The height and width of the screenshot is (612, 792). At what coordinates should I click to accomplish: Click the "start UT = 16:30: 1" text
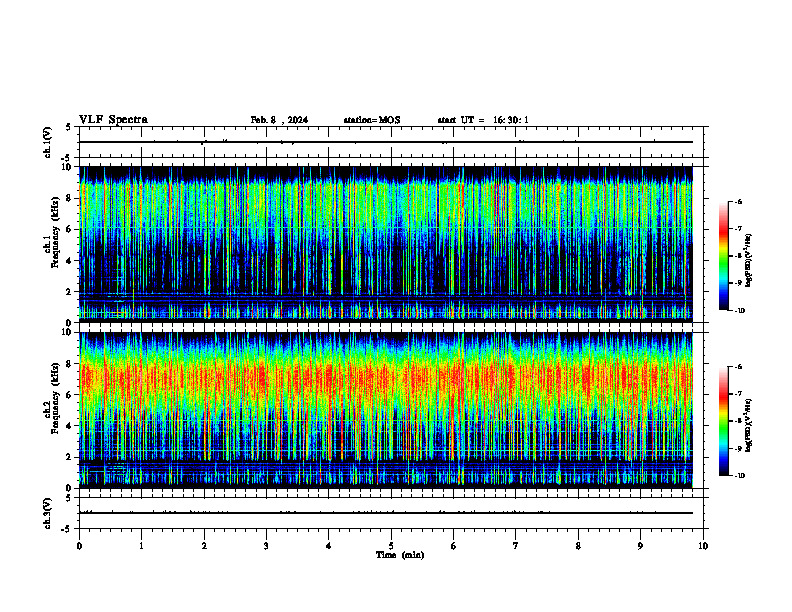coord(483,120)
